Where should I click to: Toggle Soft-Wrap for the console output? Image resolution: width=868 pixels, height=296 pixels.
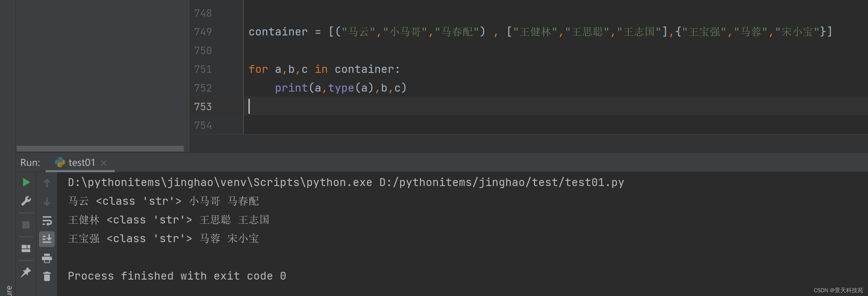click(x=47, y=221)
